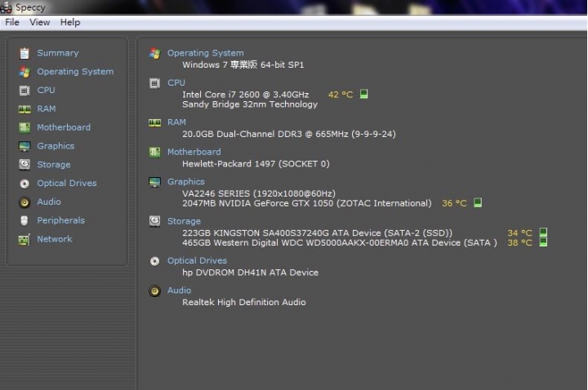588x390 pixels.
Task: Open the CPU heading link in summary
Action: [x=176, y=82]
